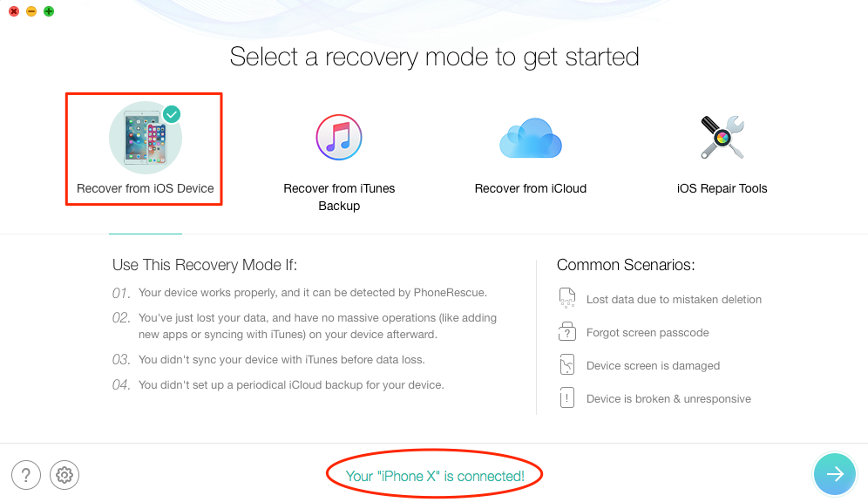Click the forgot screen passcode lock icon

click(x=566, y=331)
